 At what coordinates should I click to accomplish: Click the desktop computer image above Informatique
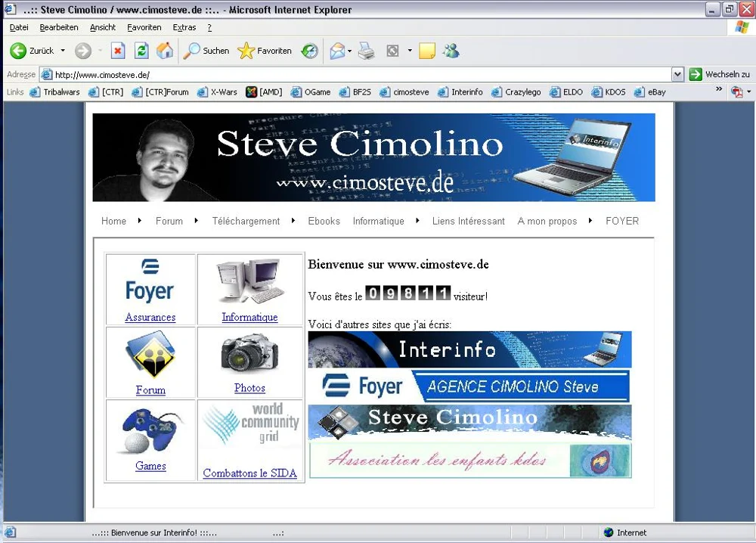point(249,281)
